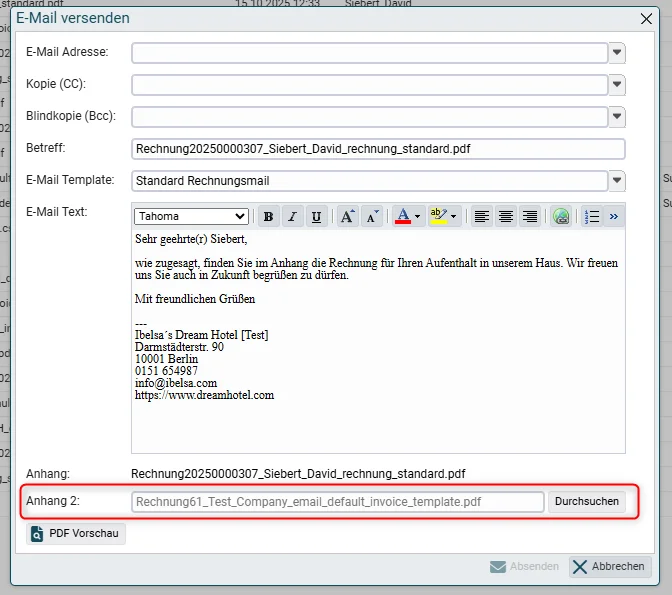Open highlight color dropdown arrow
The height and width of the screenshot is (595, 672).
click(454, 216)
